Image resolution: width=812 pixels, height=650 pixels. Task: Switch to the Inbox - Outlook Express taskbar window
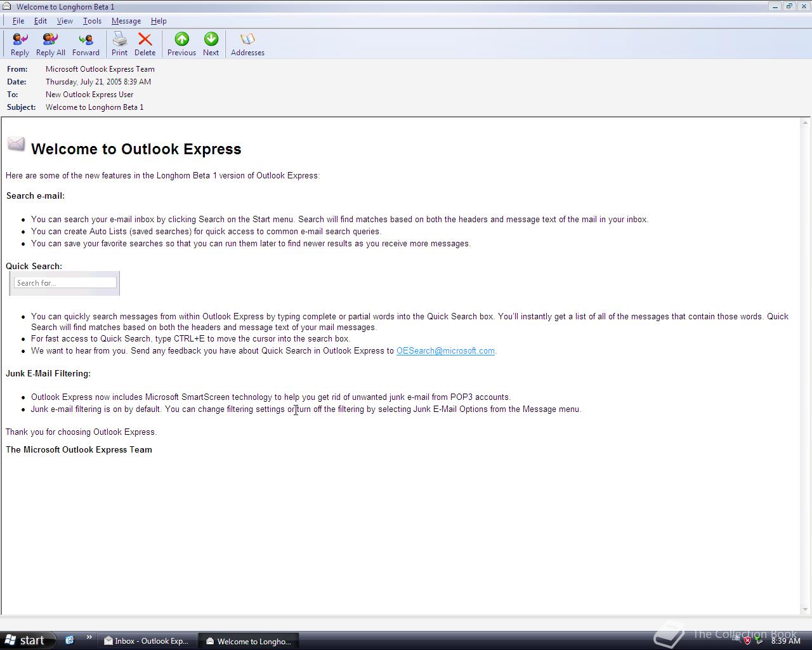click(x=147, y=641)
